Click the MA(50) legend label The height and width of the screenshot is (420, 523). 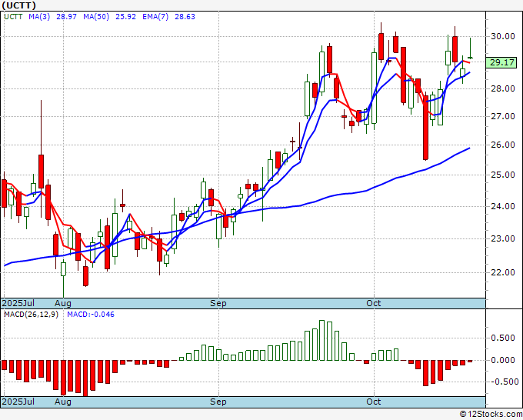click(x=96, y=17)
